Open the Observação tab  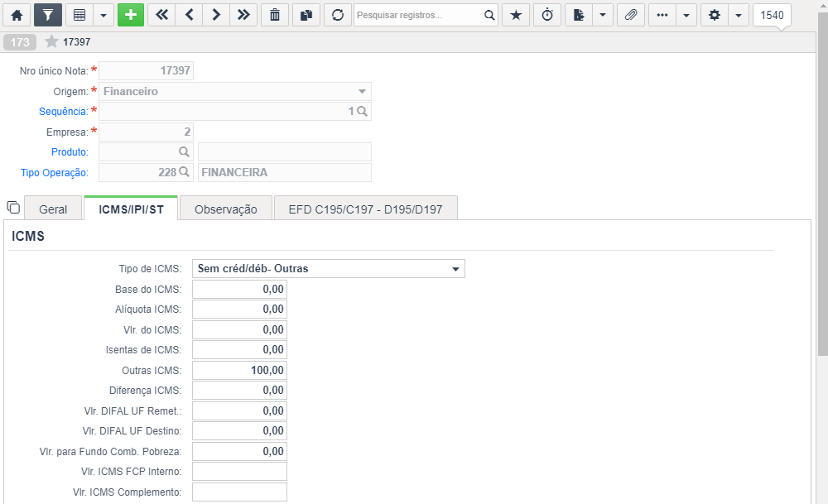pos(226,209)
